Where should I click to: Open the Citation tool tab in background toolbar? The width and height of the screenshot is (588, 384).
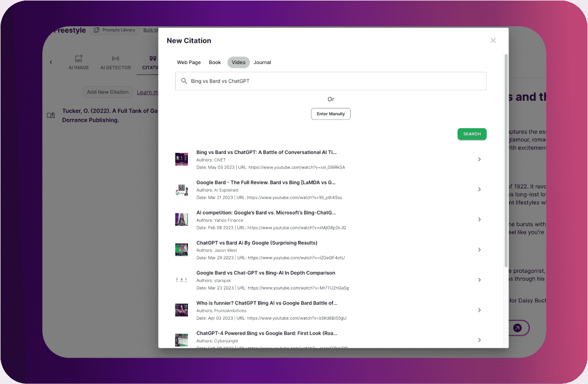click(150, 62)
